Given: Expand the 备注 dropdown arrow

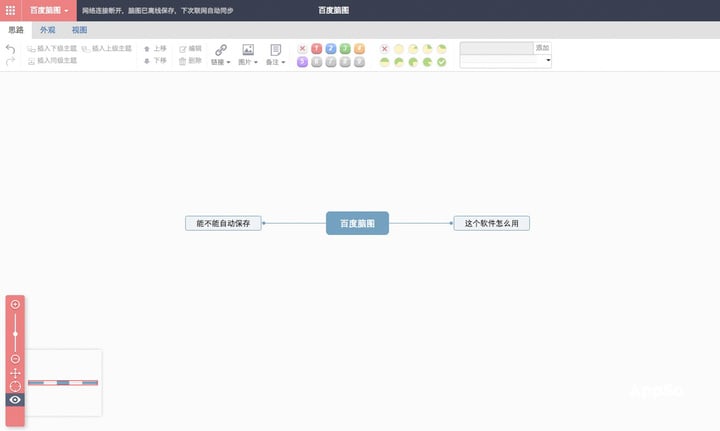Looking at the screenshot, I should coord(283,62).
